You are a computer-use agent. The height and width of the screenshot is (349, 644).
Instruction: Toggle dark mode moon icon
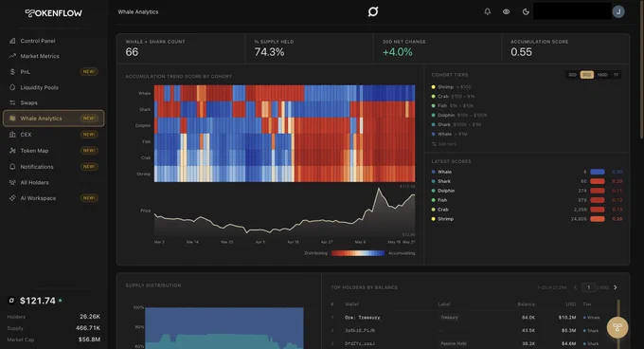[526, 11]
